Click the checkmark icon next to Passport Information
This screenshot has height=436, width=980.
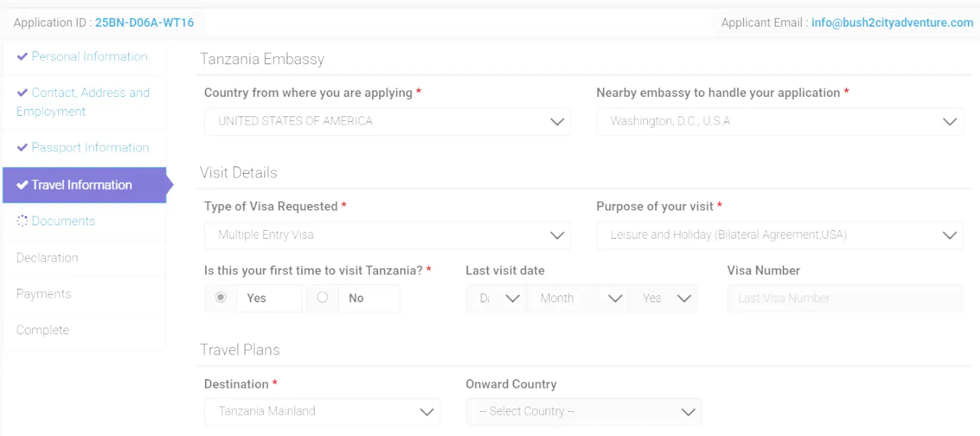(22, 147)
